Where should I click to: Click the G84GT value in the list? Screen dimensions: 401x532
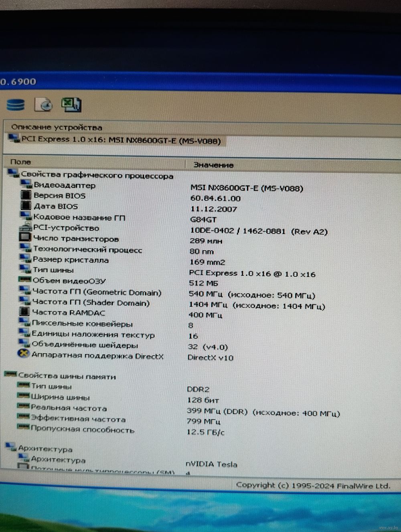[x=203, y=220]
